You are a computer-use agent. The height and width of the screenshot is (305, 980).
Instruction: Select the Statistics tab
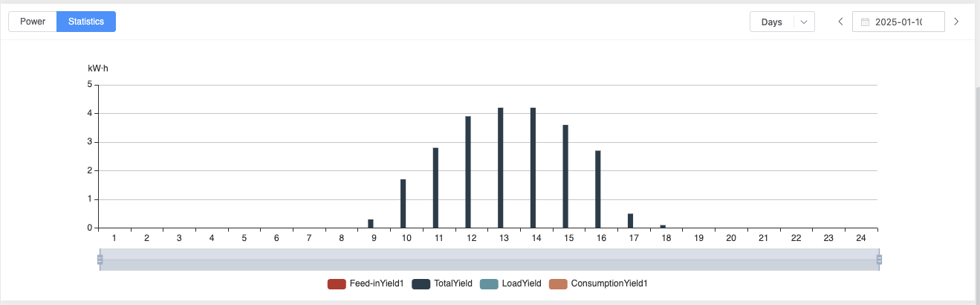click(x=86, y=22)
